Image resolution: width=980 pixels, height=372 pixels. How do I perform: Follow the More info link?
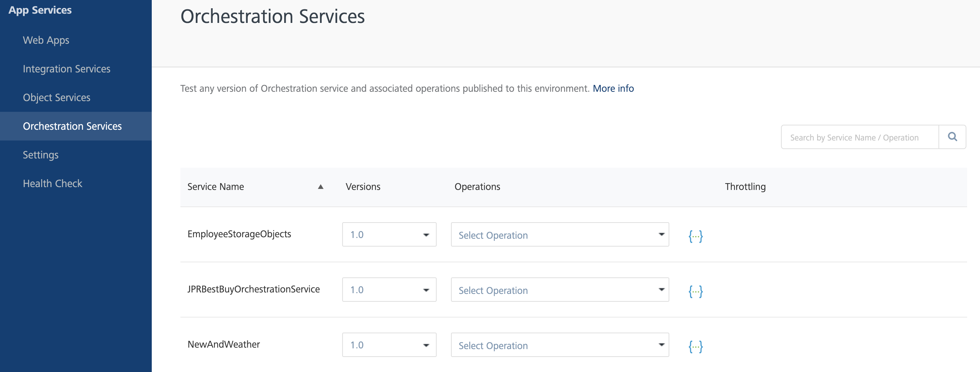click(613, 88)
